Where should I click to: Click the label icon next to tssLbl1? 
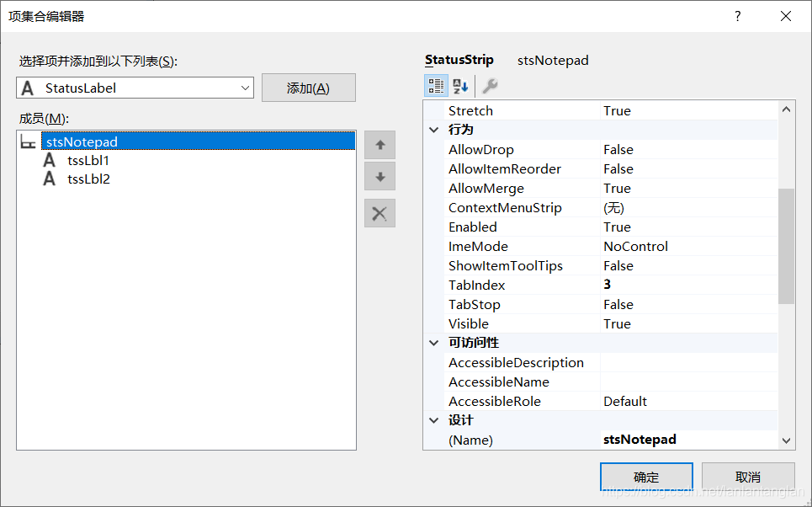pos(49,160)
